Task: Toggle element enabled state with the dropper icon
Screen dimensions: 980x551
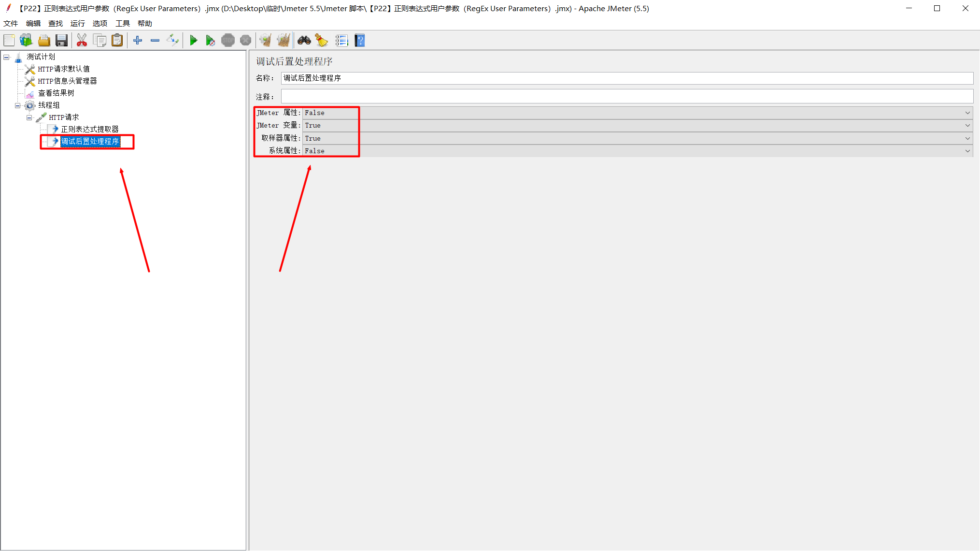Action: tap(172, 41)
